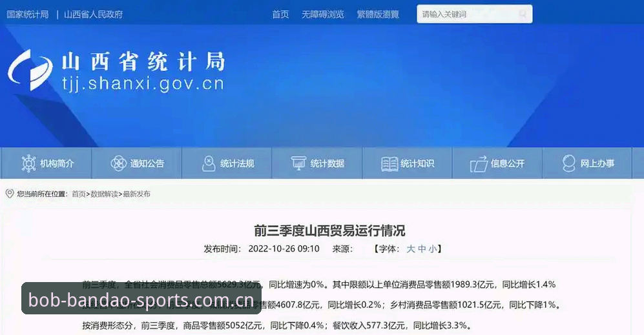Click the search magnifier icon

point(523,14)
